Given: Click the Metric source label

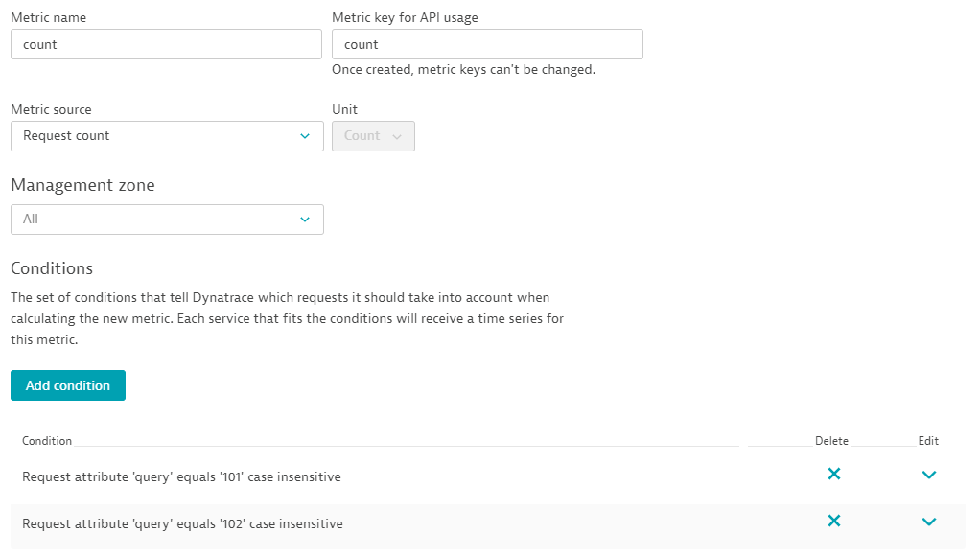Looking at the screenshot, I should point(51,109).
